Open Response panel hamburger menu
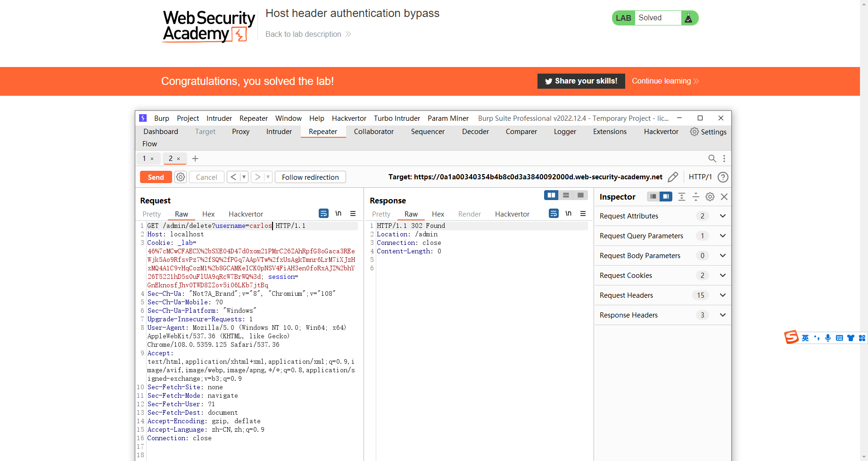 pos(583,214)
